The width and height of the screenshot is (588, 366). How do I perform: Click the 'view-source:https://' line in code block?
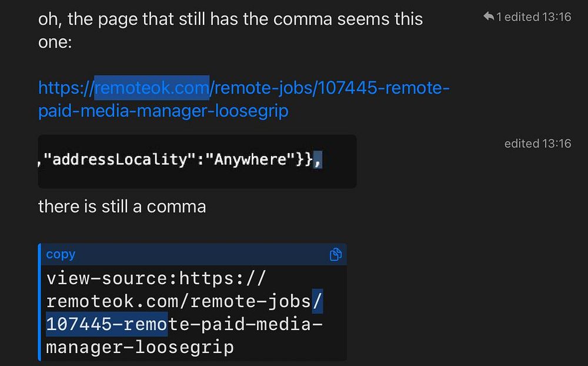156,278
